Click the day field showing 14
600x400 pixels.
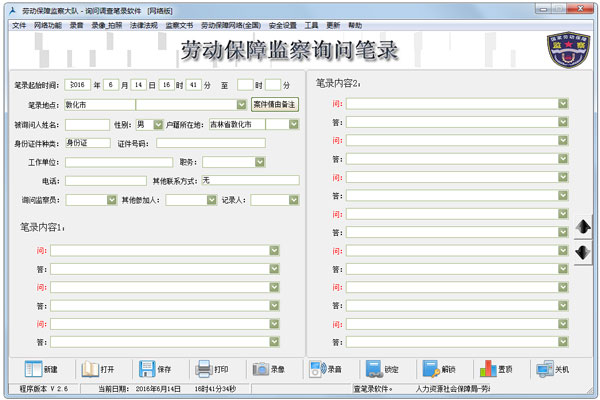139,85
